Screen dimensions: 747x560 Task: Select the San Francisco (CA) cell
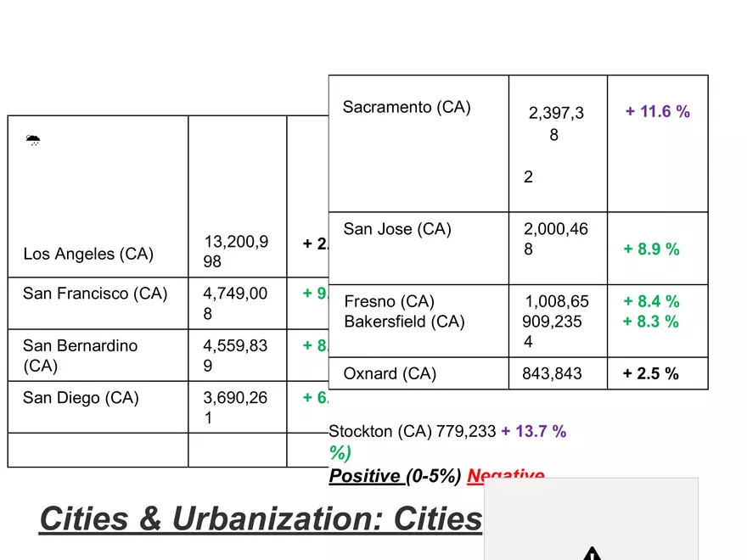click(x=98, y=304)
